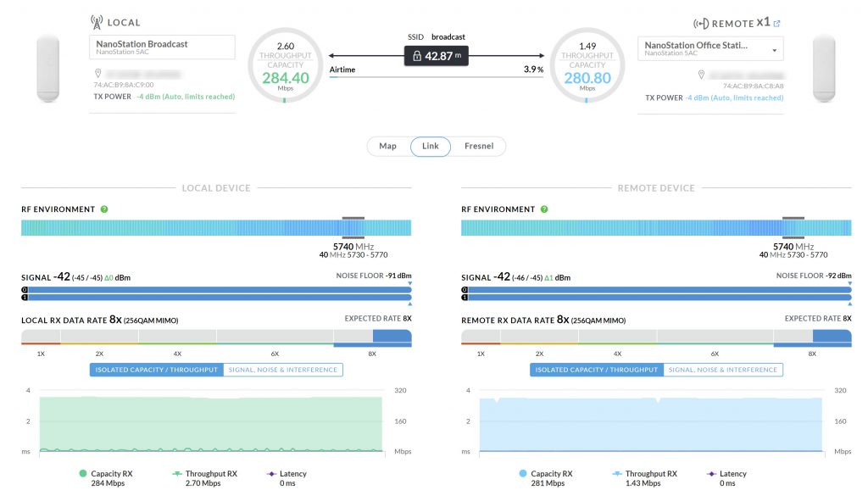Click remote TX power value -4 dBm
Image resolution: width=868 pixels, height=496 pixels.
tap(735, 98)
